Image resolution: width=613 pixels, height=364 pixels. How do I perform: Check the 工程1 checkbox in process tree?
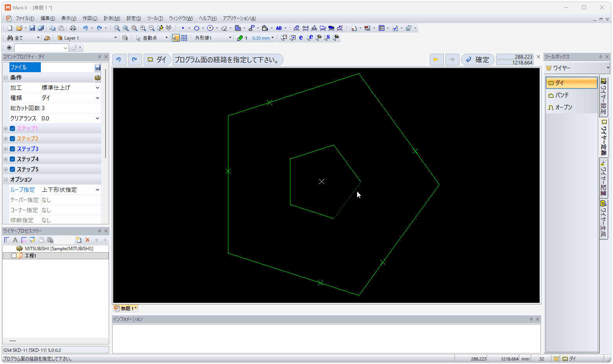coord(14,256)
